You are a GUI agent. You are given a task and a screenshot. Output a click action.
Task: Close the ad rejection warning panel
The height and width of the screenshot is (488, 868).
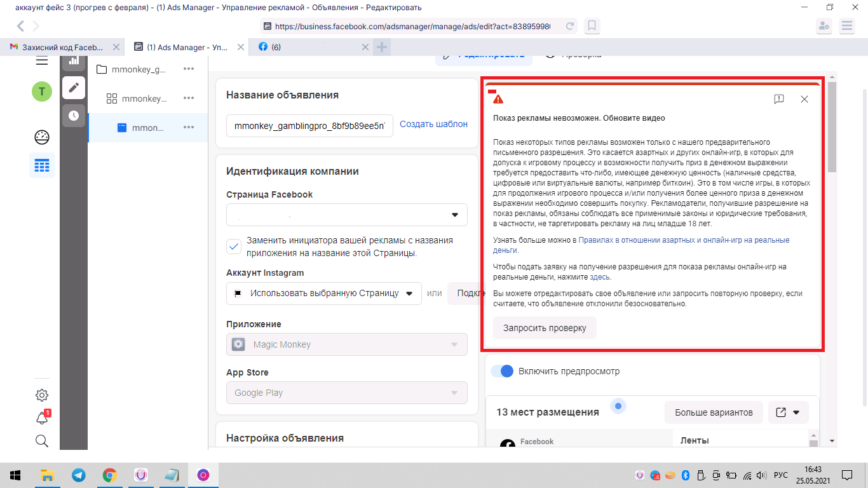804,99
